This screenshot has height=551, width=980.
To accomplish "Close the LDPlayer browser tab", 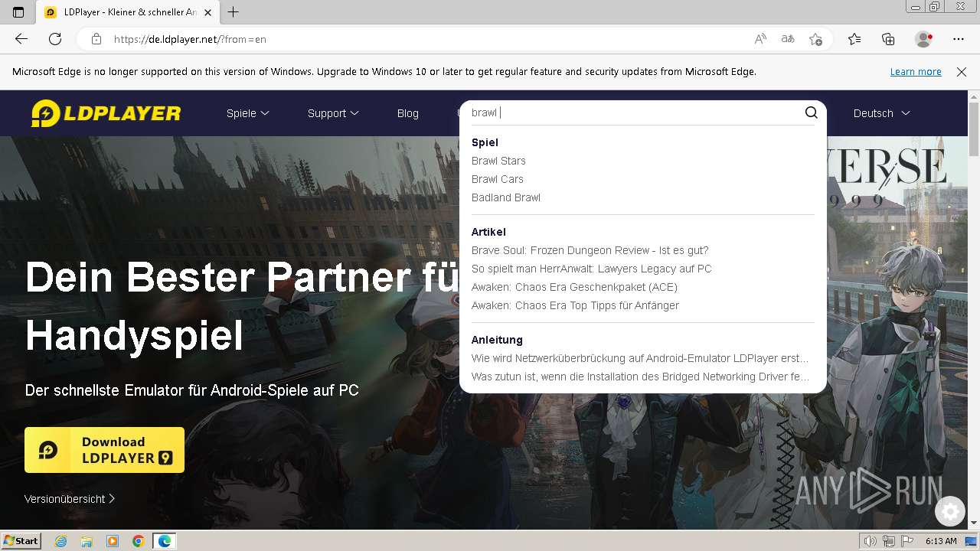I will [x=207, y=12].
